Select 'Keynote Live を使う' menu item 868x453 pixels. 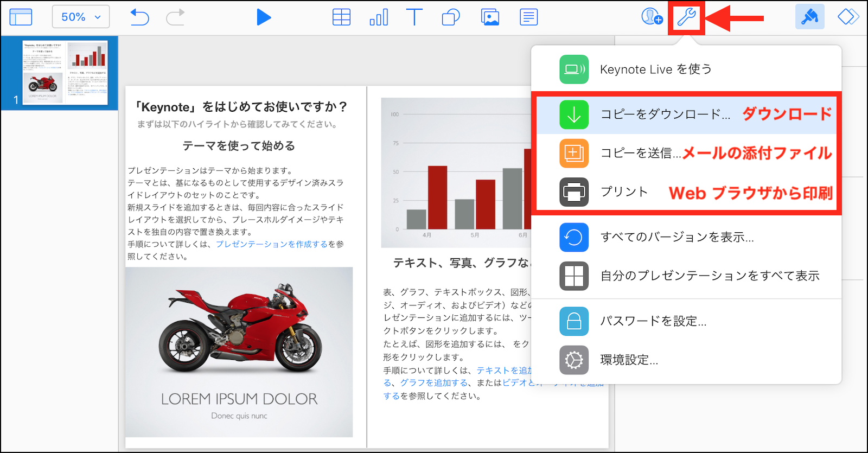(655, 69)
